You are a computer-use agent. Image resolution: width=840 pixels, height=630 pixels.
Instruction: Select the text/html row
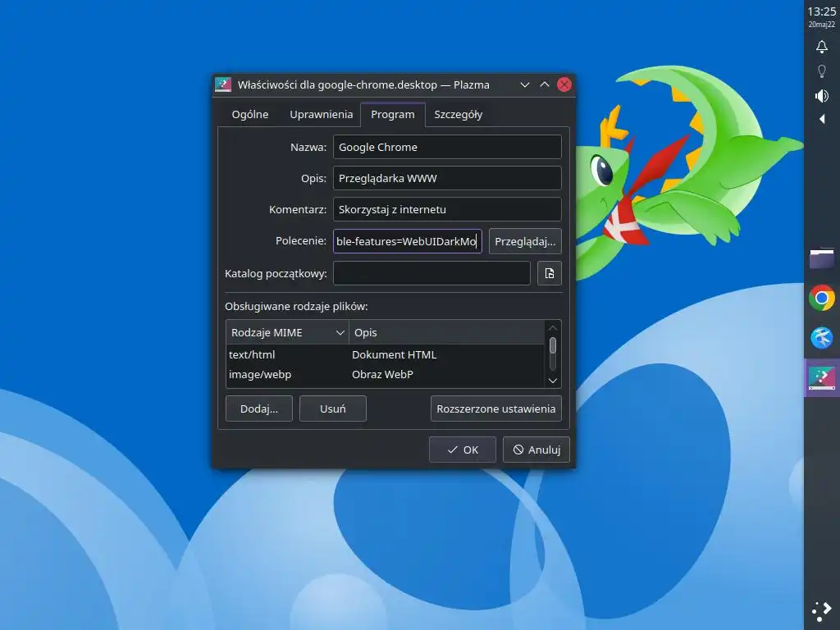tap(386, 354)
